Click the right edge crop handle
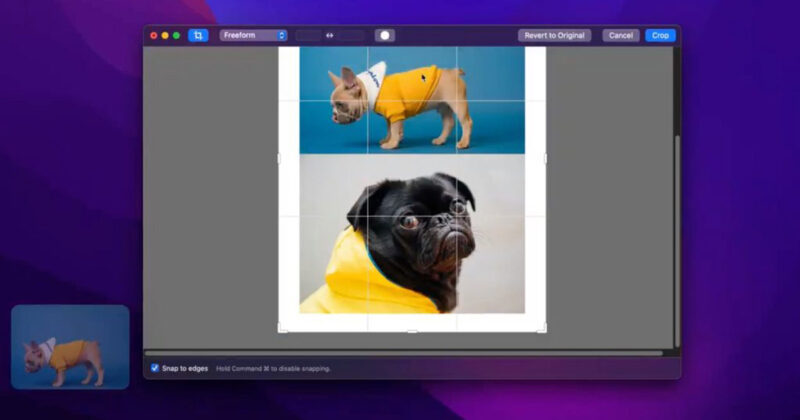 tap(545, 159)
